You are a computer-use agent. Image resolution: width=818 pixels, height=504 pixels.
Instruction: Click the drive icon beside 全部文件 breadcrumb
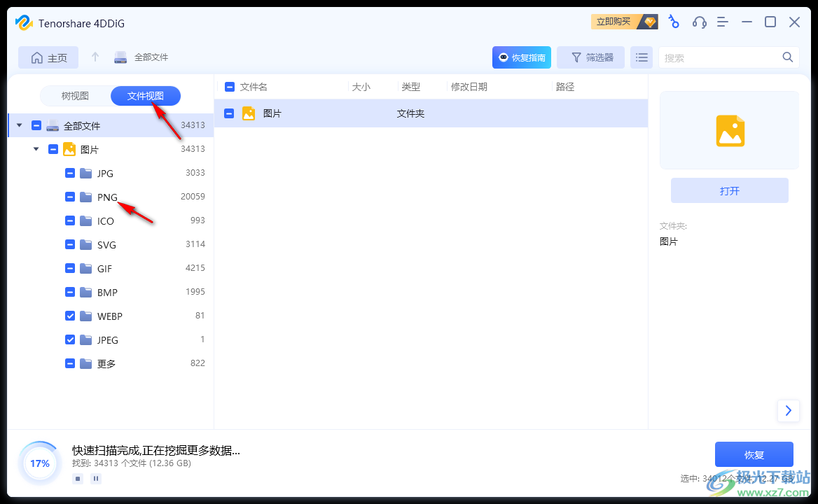120,57
